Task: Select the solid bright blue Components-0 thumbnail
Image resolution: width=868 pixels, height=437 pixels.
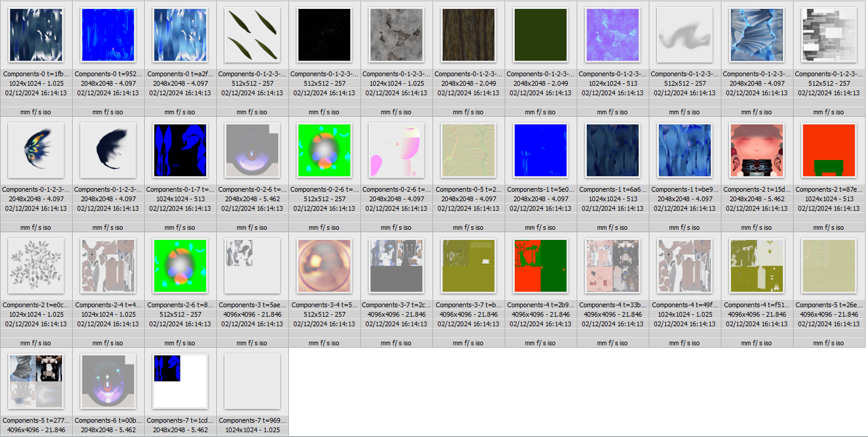Action: pos(108,35)
